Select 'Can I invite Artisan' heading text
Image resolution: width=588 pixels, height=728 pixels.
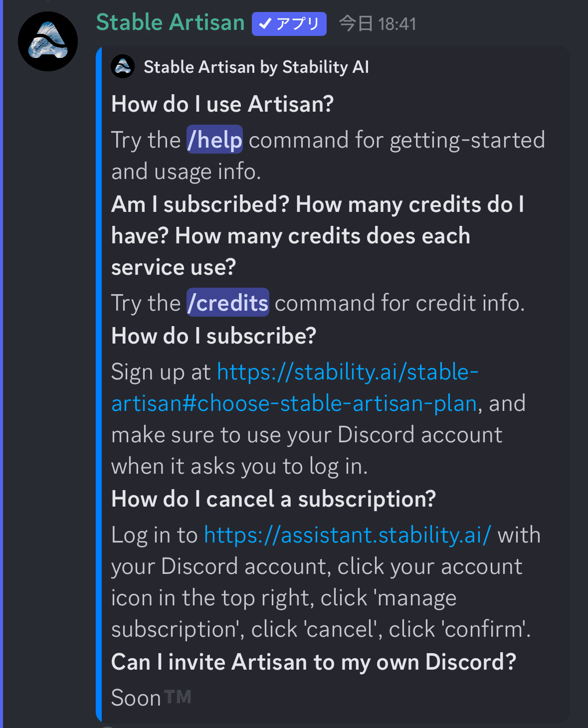click(x=209, y=662)
